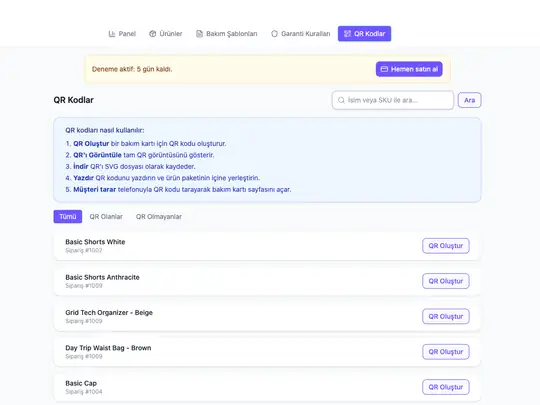Click the magnifier icon in search field

pyautogui.click(x=341, y=100)
